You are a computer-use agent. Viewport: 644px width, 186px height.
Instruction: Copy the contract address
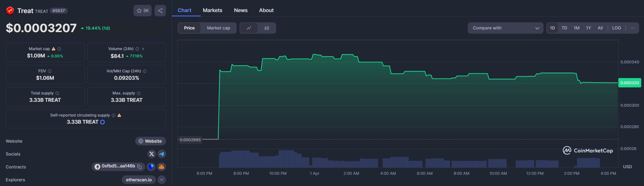(139, 166)
